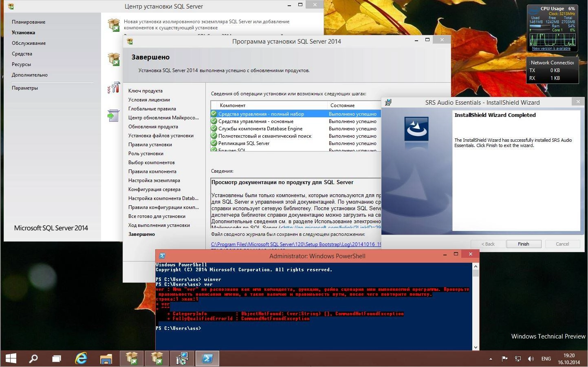
Task: Click 'Завершено' step in setup wizard
Action: [141, 234]
